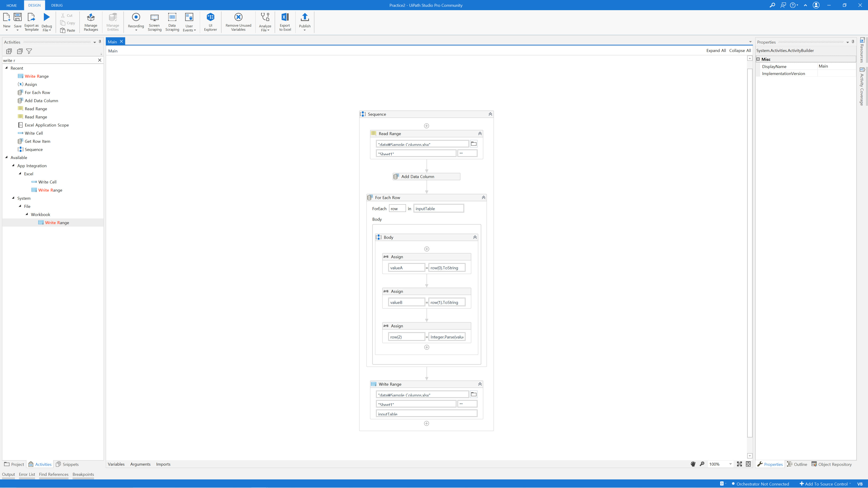Viewport: 868px width, 488px height.
Task: Click the Collapse All link
Action: point(740,51)
